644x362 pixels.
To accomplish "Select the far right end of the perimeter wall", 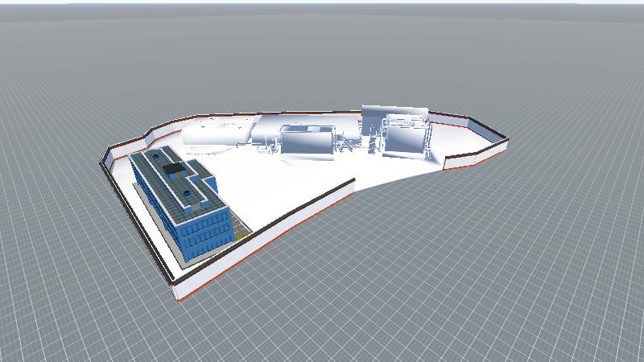I will click(507, 142).
